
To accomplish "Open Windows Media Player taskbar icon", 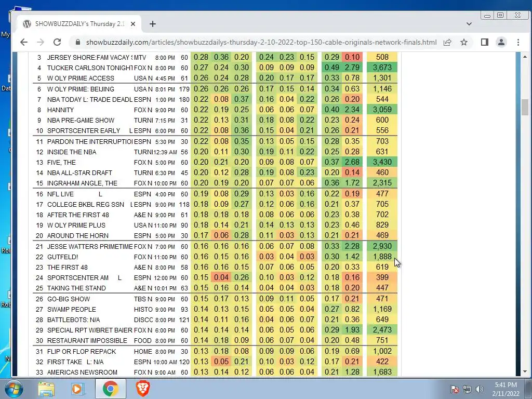I will pos(77,389).
